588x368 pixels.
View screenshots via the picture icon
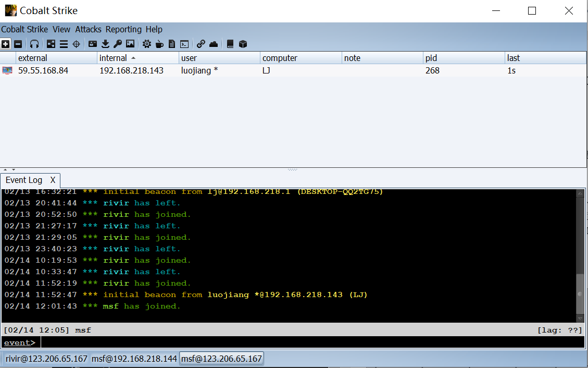click(x=130, y=44)
